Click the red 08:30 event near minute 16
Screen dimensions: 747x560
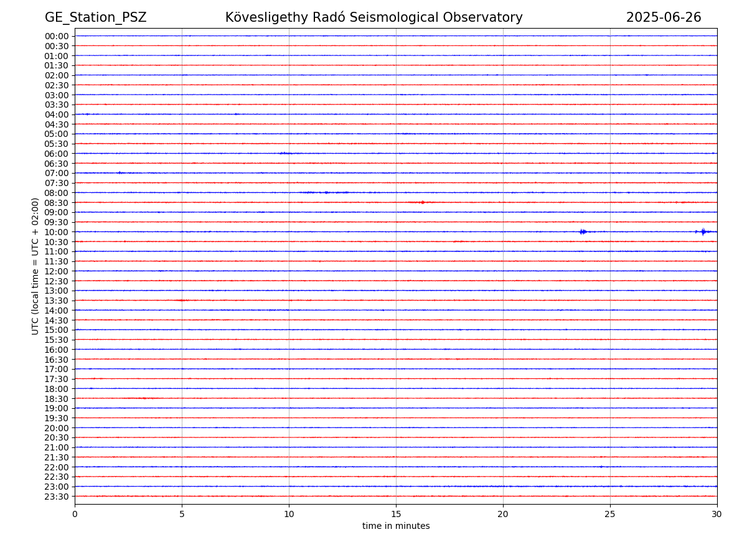421,202
